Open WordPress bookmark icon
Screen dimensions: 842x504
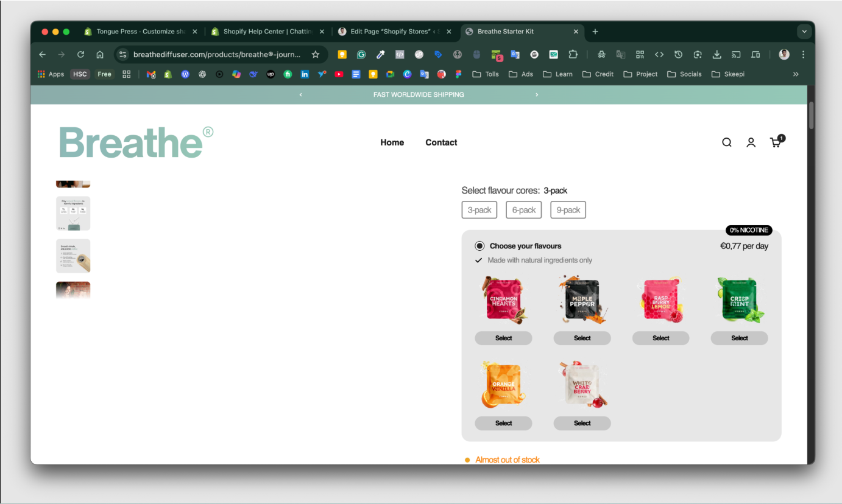(185, 74)
